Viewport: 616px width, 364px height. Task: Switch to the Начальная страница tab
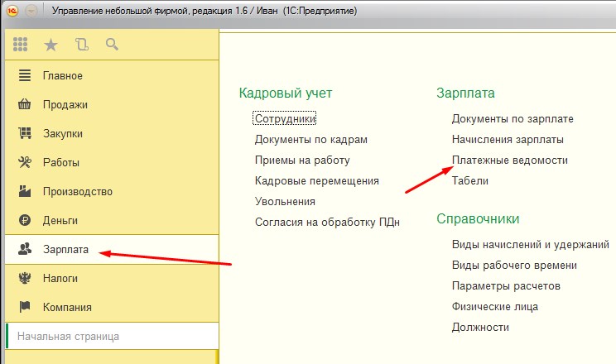(x=68, y=336)
